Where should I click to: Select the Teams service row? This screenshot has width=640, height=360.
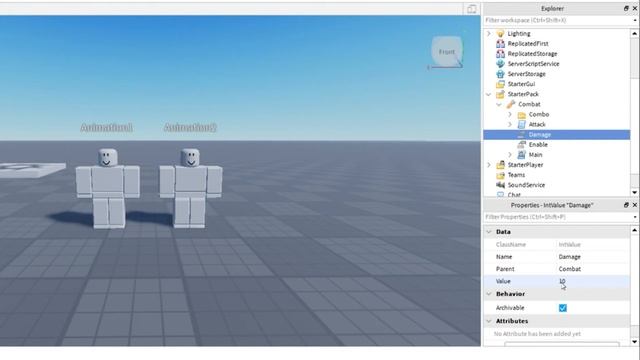(x=557, y=175)
